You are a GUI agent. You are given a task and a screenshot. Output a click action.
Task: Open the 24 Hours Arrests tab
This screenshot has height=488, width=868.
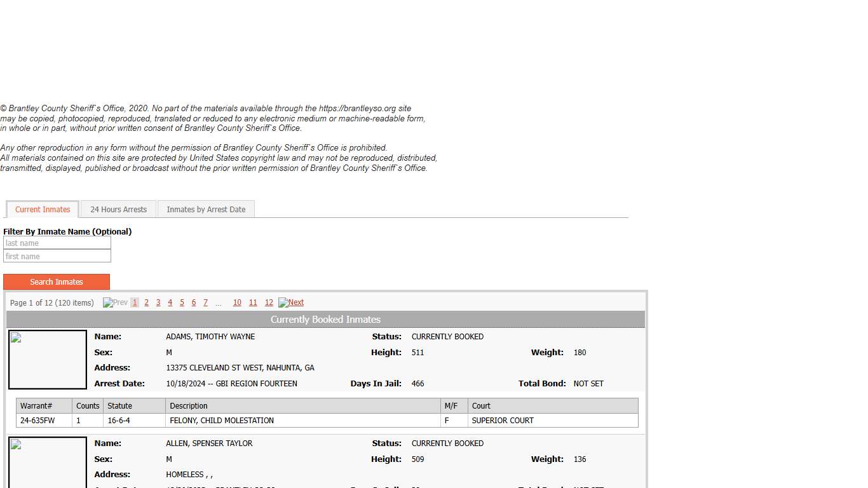118,210
